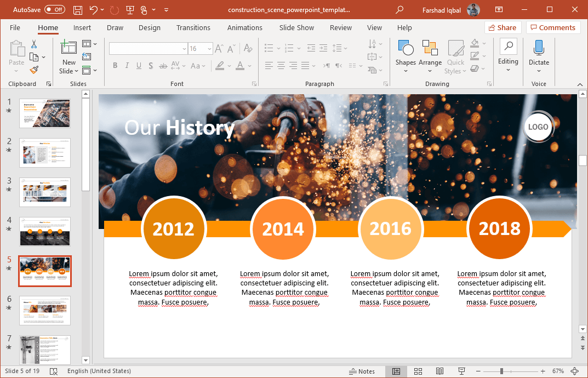Toggle Bold formatting
588x378 pixels.
click(115, 66)
